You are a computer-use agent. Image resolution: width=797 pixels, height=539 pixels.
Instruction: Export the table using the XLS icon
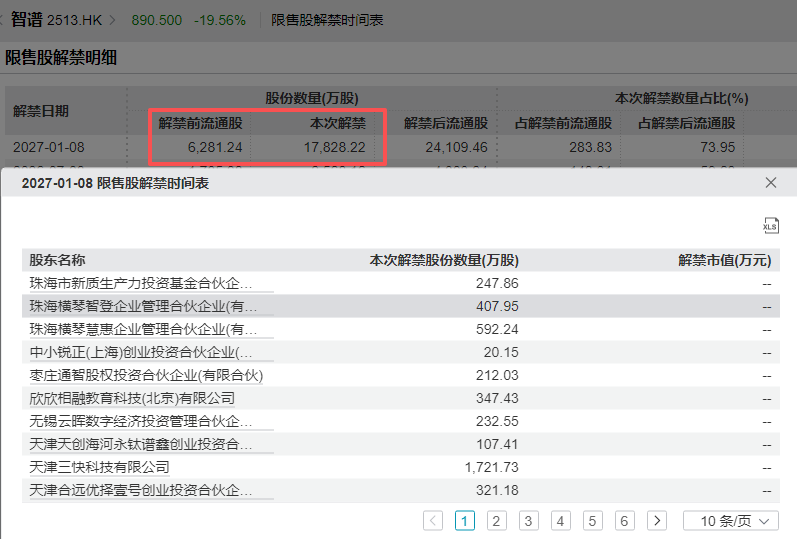(x=771, y=225)
